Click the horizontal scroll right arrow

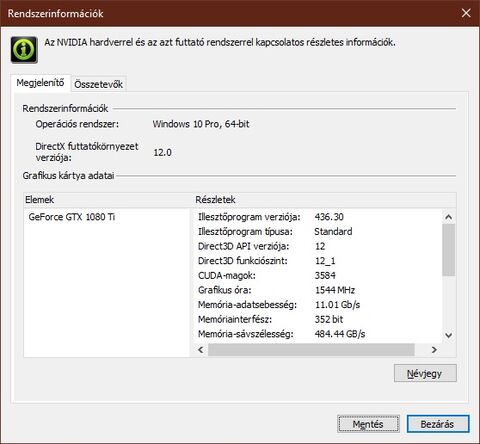pos(434,350)
